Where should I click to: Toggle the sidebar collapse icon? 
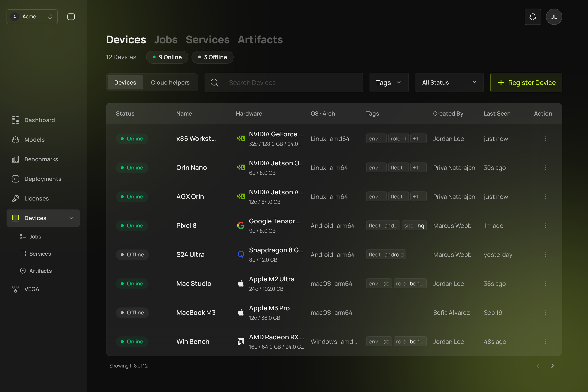coord(71,17)
